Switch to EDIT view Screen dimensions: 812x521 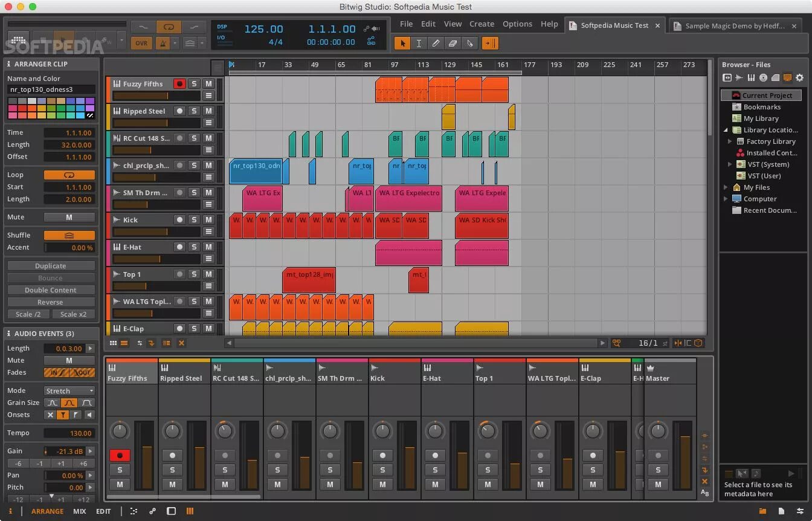click(103, 511)
